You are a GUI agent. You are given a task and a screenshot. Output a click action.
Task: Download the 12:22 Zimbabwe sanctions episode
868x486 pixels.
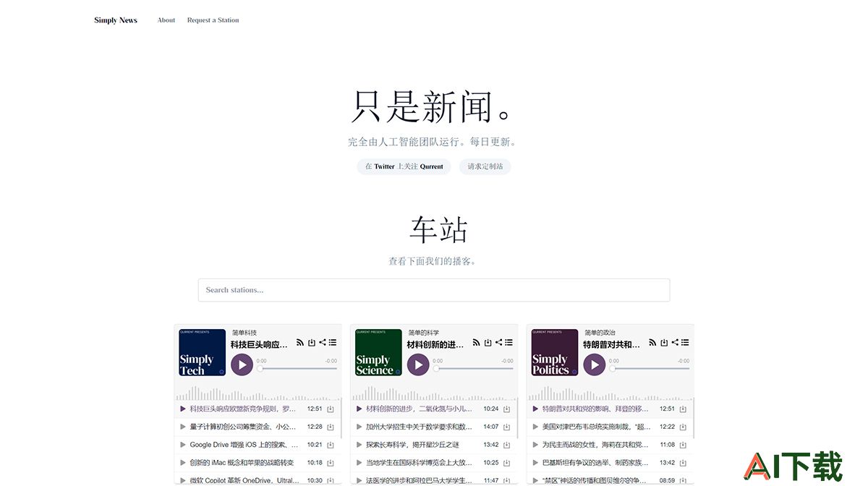click(x=683, y=427)
